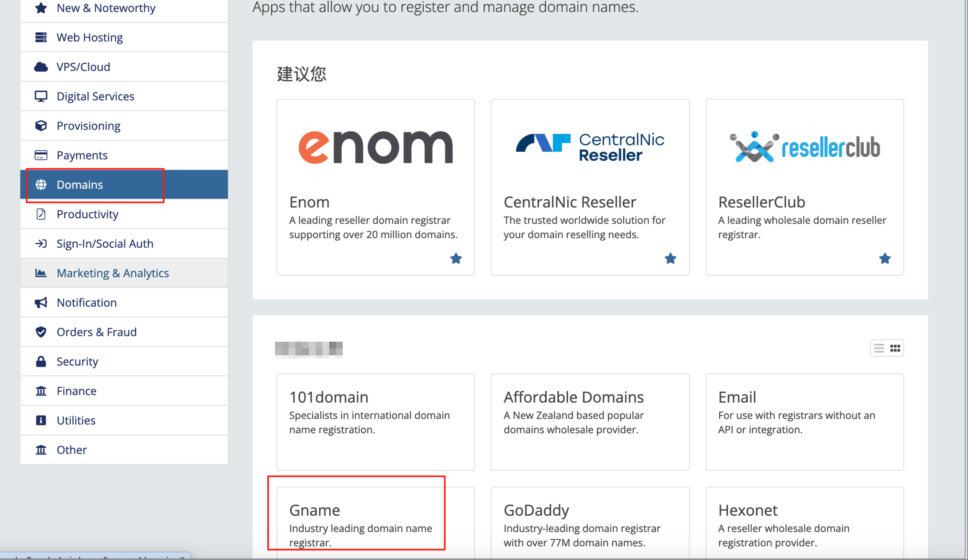Go to Digital Services category
Image resolution: width=968 pixels, height=560 pixels.
[124, 96]
